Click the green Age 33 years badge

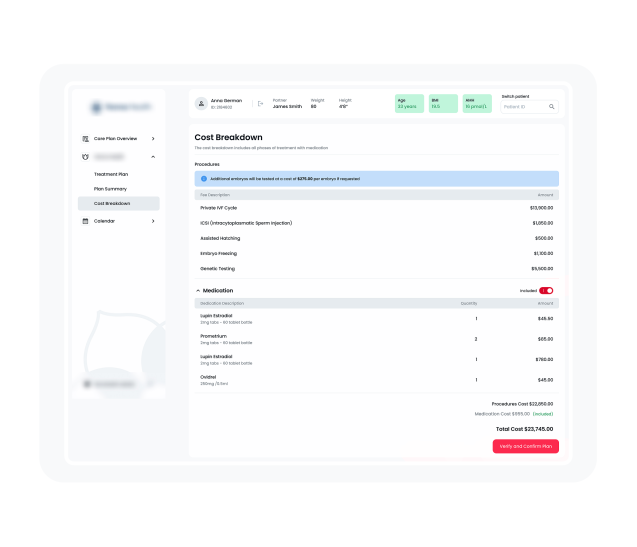pos(409,103)
